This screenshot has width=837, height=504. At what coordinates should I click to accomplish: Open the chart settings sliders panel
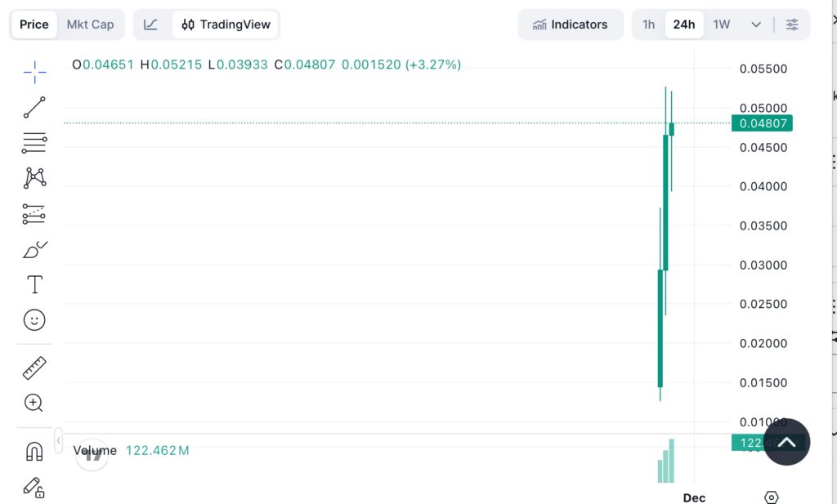point(791,25)
